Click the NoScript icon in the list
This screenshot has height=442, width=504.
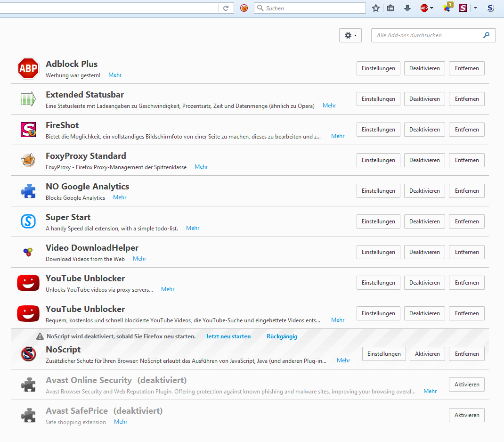(x=28, y=353)
